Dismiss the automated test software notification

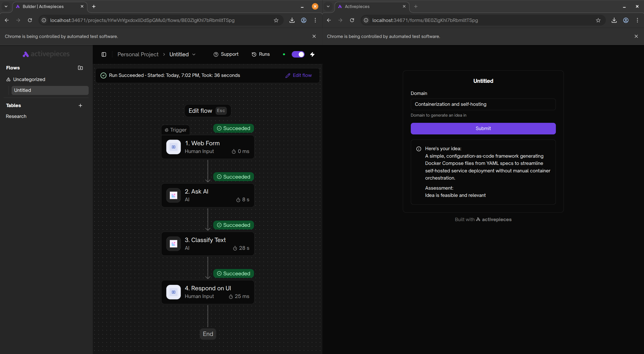click(314, 36)
